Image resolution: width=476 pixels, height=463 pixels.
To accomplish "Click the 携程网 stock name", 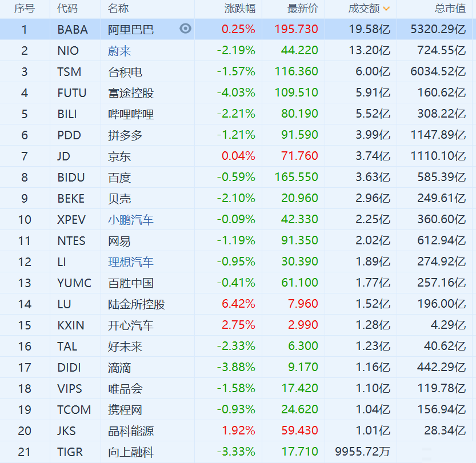I will [125, 410].
